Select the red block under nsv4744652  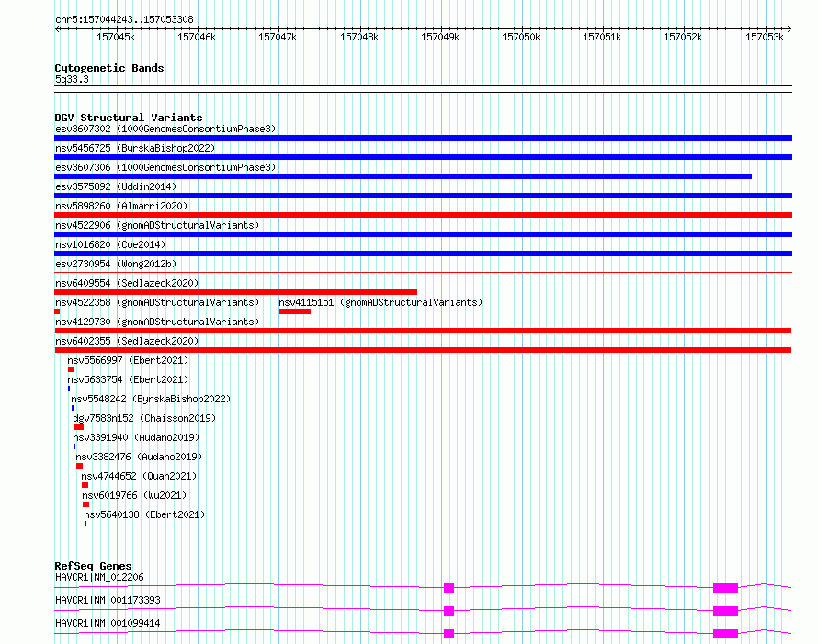(x=85, y=485)
